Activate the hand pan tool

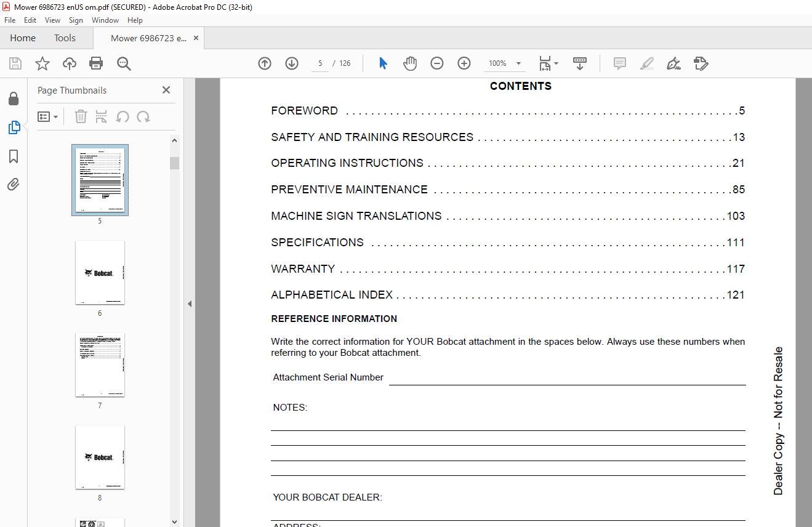(410, 63)
